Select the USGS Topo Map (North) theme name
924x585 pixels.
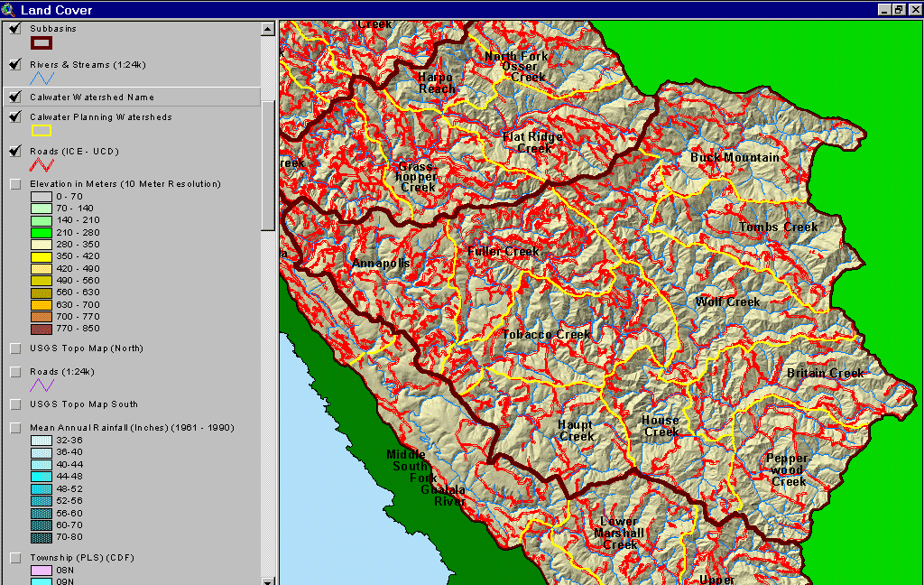(87, 348)
